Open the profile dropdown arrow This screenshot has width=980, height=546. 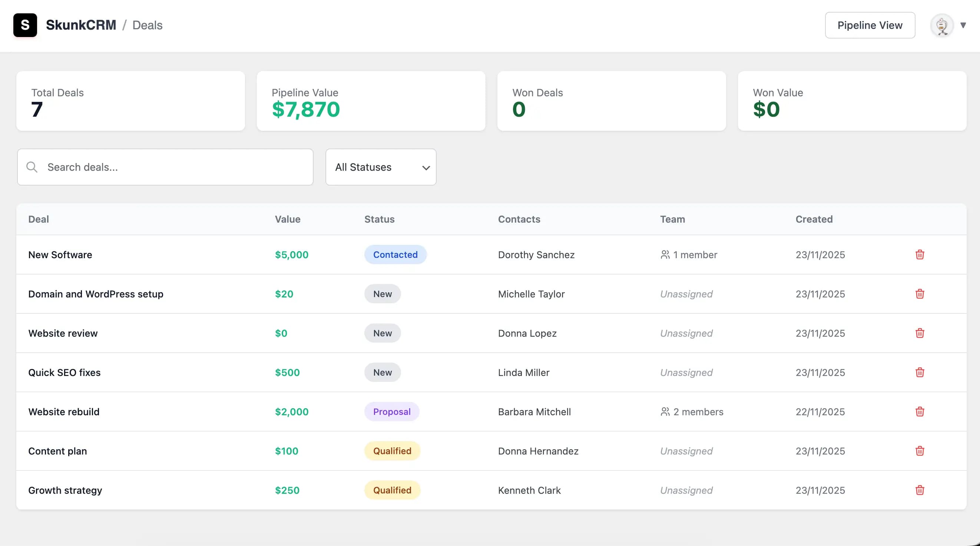click(x=963, y=26)
